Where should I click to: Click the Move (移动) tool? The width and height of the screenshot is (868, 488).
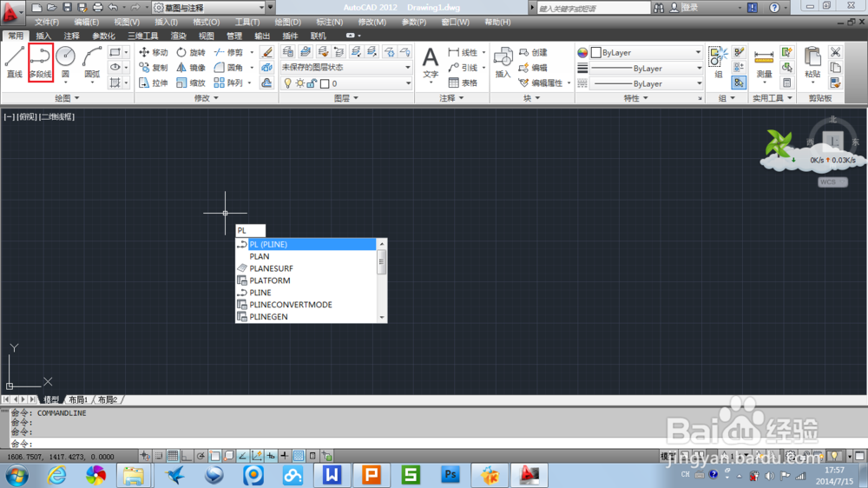point(154,52)
